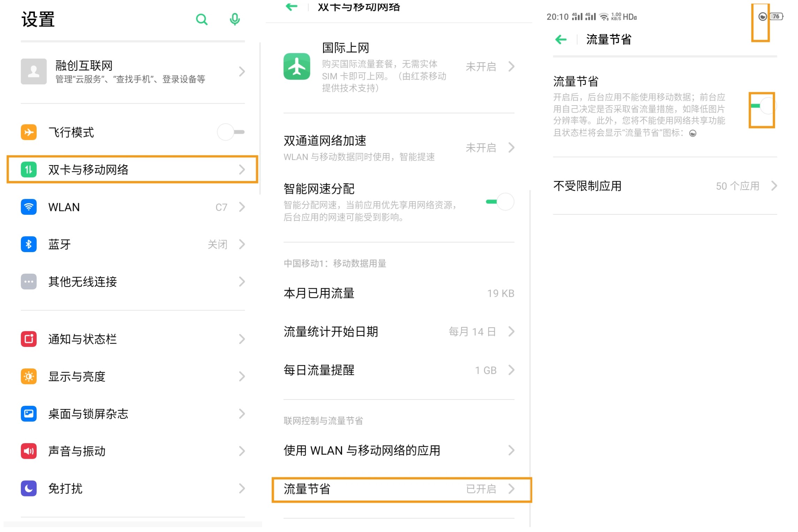Disable the 智能网速分配 toggle
Screen dimensions: 798x532
click(x=503, y=202)
